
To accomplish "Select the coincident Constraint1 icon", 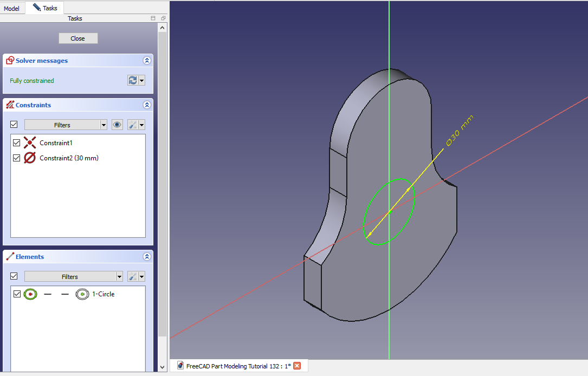I will pos(30,143).
